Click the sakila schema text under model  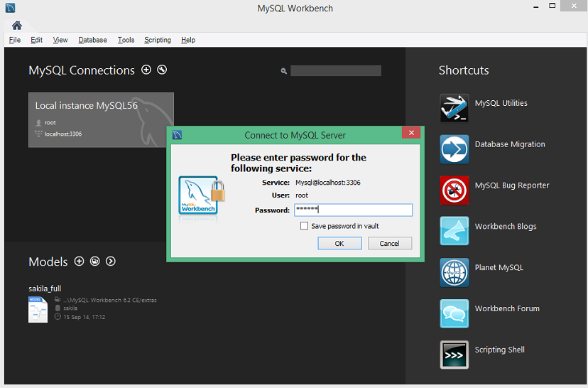coord(70,308)
